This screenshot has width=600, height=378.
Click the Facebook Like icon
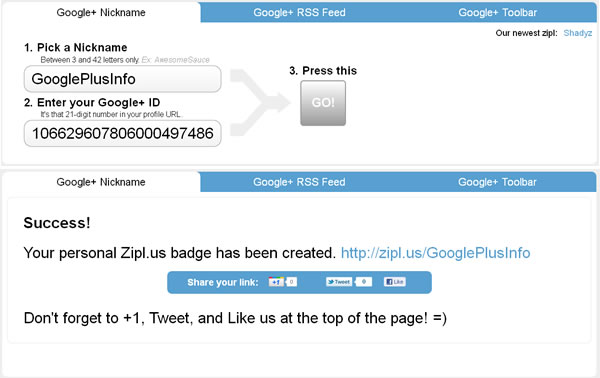[x=395, y=282]
